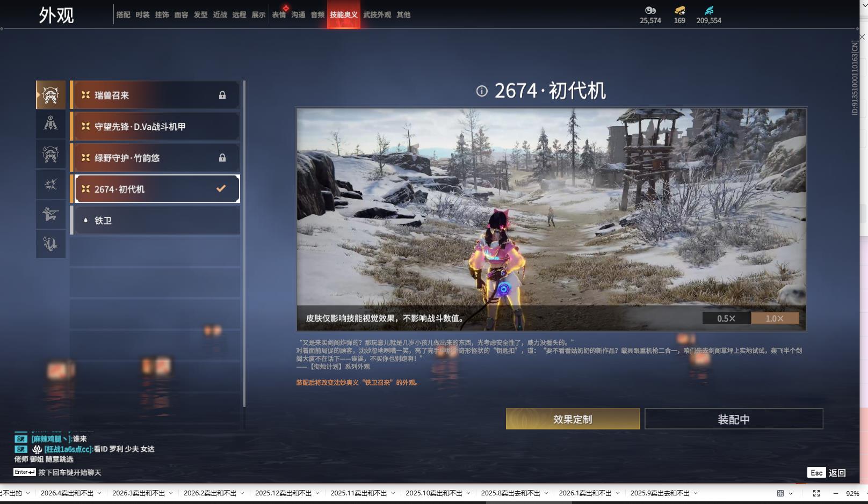The width and height of the screenshot is (868, 504).
Task: Click lock icon on 绿野守护·竹韵悠 row
Action: click(222, 158)
